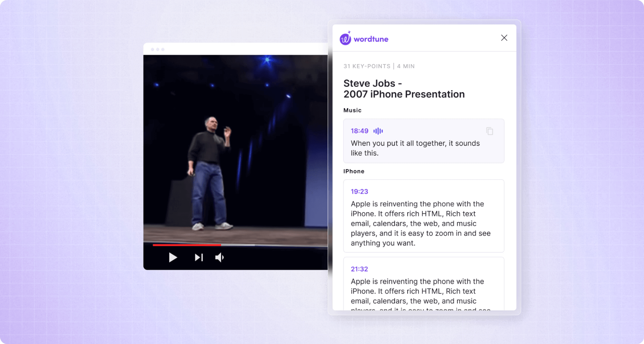This screenshot has height=344, width=644.
Task: Jump to the 21:32 timestamp
Action: 359,269
